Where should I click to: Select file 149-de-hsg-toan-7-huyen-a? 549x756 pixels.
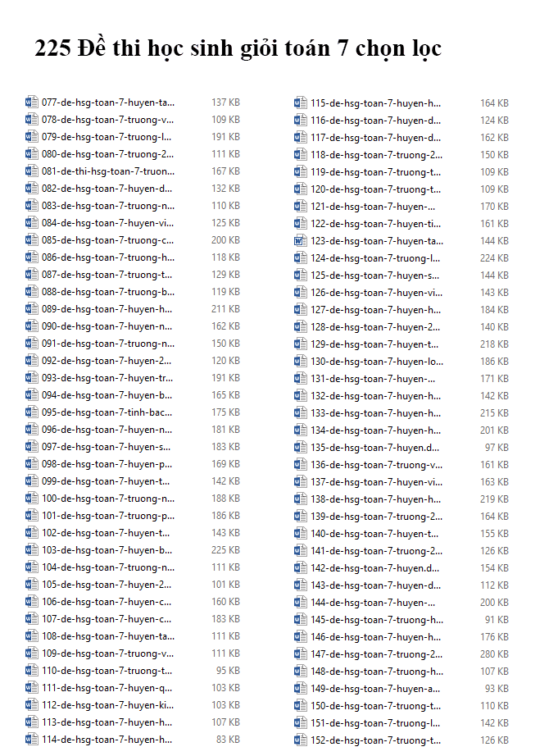(x=374, y=689)
